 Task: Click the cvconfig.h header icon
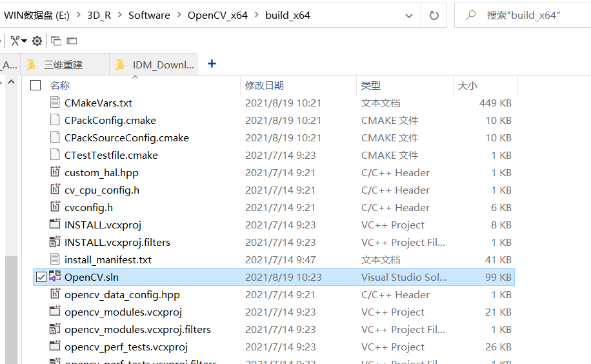coord(55,207)
